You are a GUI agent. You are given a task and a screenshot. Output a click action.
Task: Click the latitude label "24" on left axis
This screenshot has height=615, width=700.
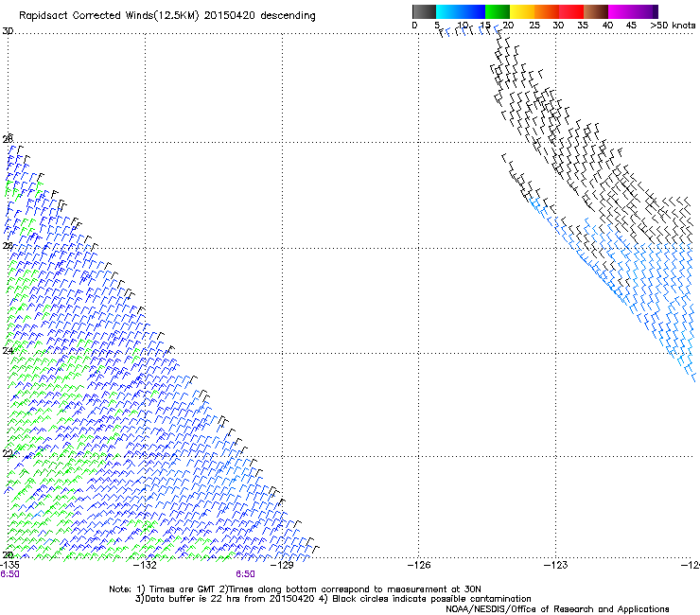[x=8, y=351]
